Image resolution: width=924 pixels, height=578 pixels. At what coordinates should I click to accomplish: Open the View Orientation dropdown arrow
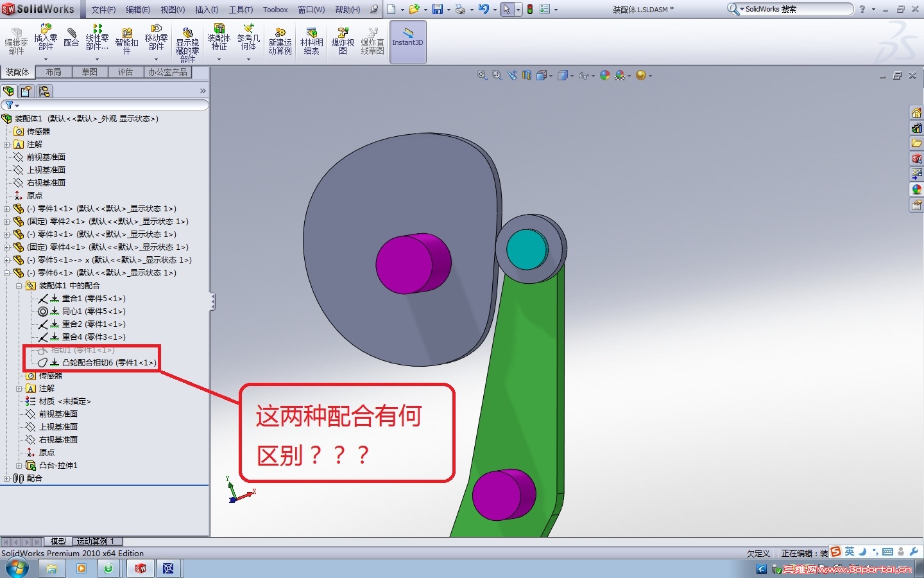pos(551,76)
